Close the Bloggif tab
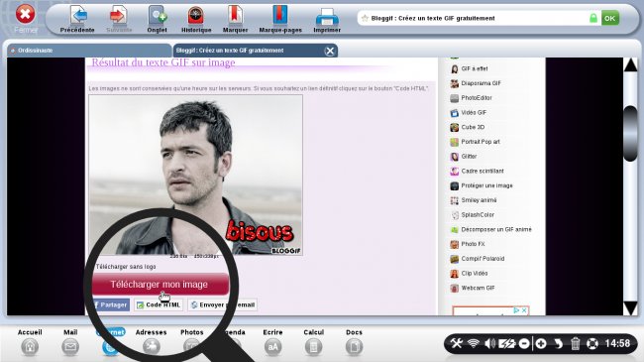 [329, 51]
